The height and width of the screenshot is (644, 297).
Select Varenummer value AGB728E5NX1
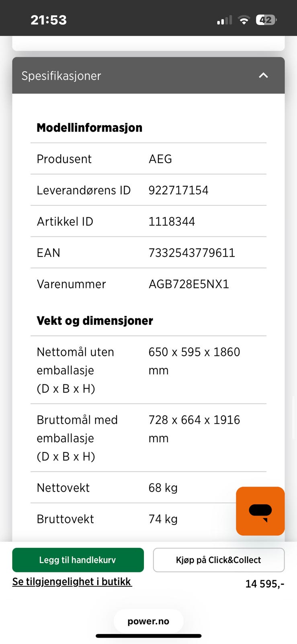pos(189,284)
